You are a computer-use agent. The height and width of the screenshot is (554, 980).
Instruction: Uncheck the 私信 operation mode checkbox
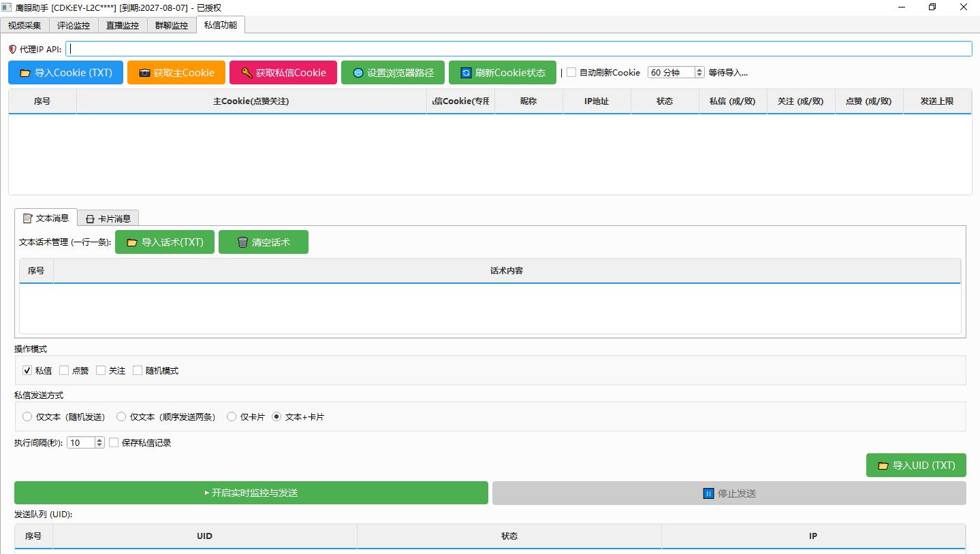(27, 371)
